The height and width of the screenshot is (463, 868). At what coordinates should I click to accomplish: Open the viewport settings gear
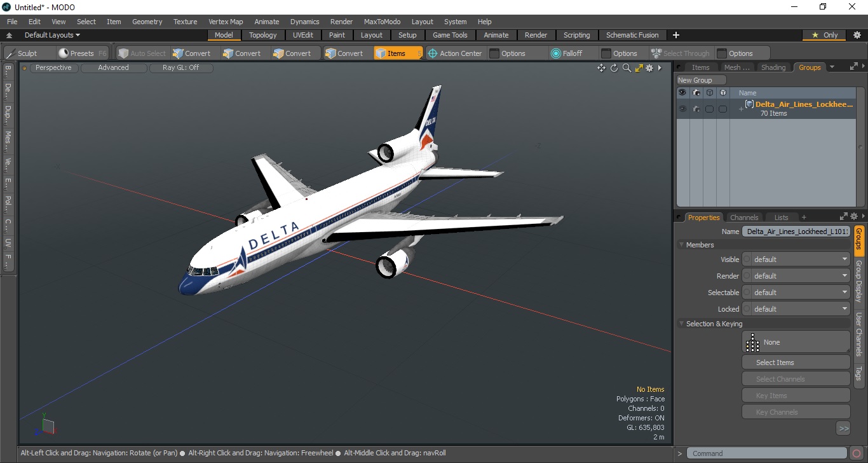[x=649, y=68]
